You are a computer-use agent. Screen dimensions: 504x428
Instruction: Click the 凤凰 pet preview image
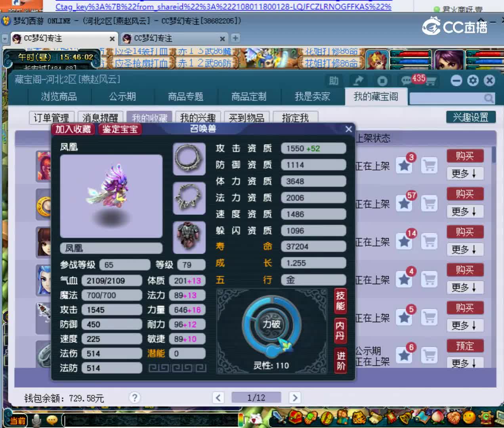pyautogui.click(x=111, y=196)
